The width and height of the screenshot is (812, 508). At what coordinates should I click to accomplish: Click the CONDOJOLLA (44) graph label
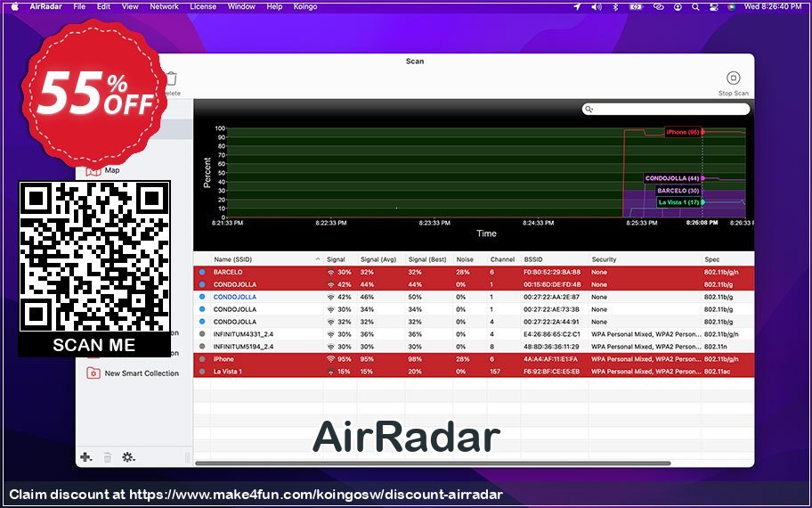coord(672,178)
